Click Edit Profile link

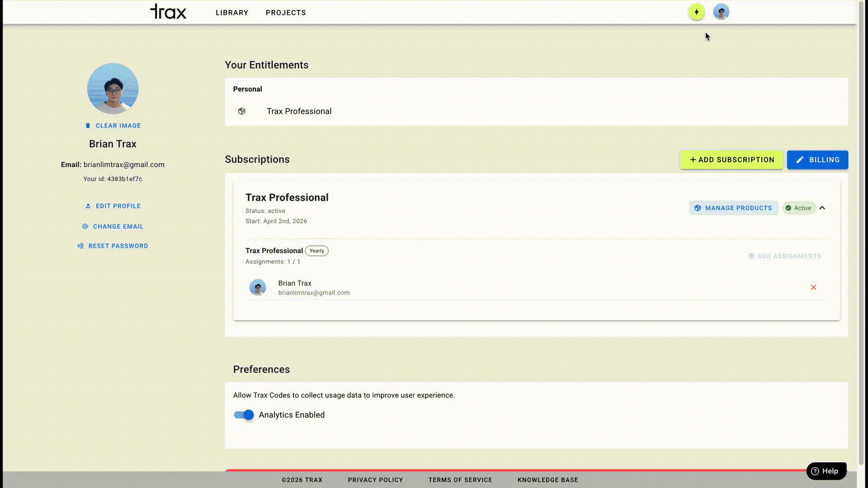(113, 206)
